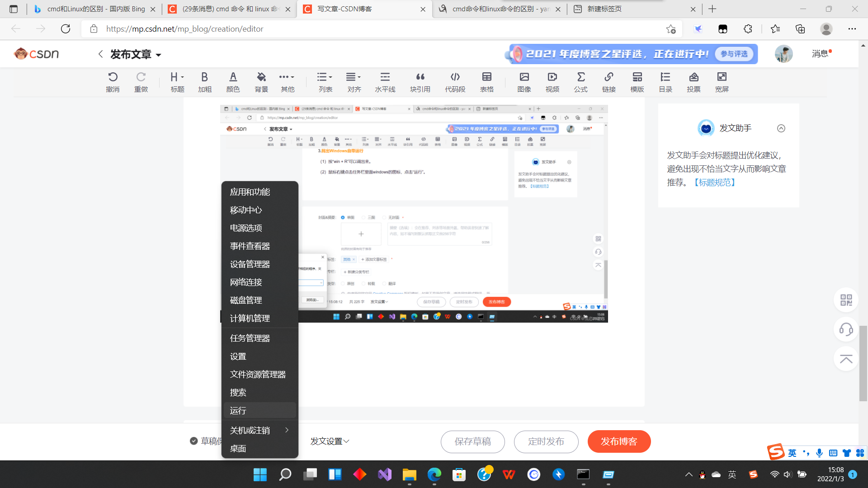
Task: Open the QR code floating button
Action: click(846, 300)
